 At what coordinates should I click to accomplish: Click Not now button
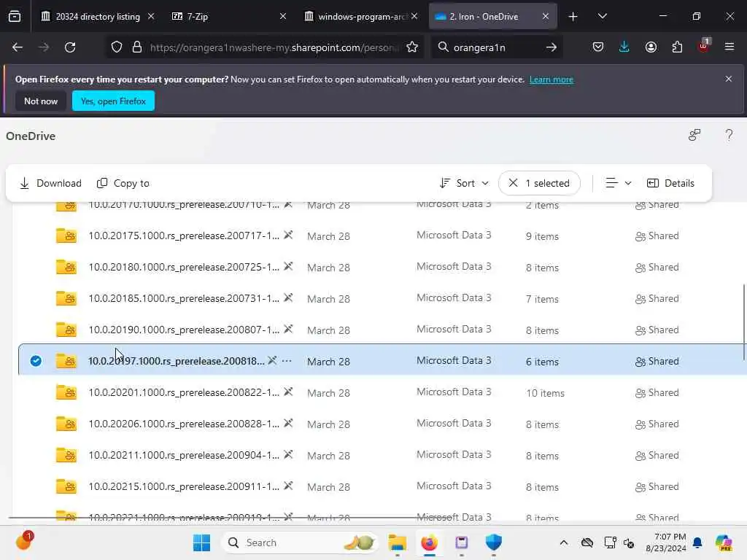pos(41,101)
